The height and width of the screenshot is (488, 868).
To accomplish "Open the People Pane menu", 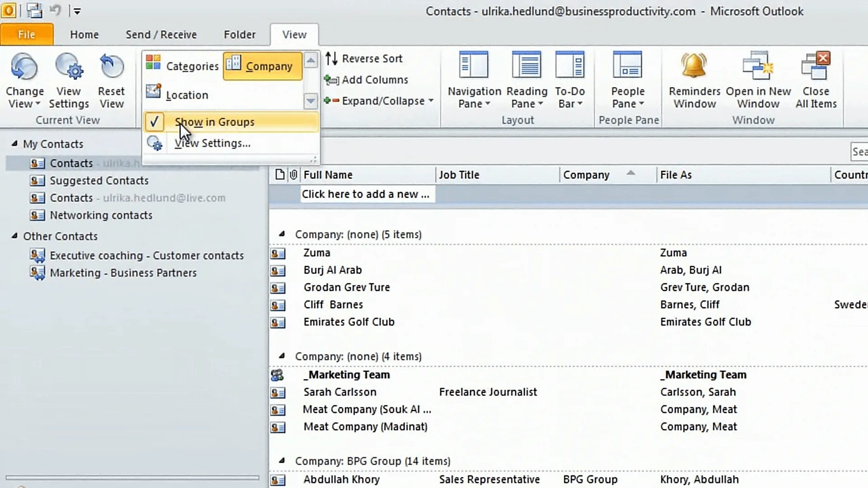I will pyautogui.click(x=627, y=80).
